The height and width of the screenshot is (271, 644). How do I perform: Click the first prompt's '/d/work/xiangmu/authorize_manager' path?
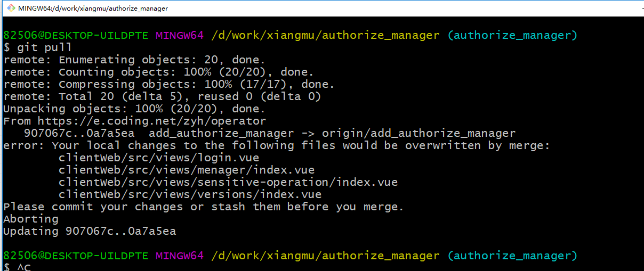tap(326, 36)
